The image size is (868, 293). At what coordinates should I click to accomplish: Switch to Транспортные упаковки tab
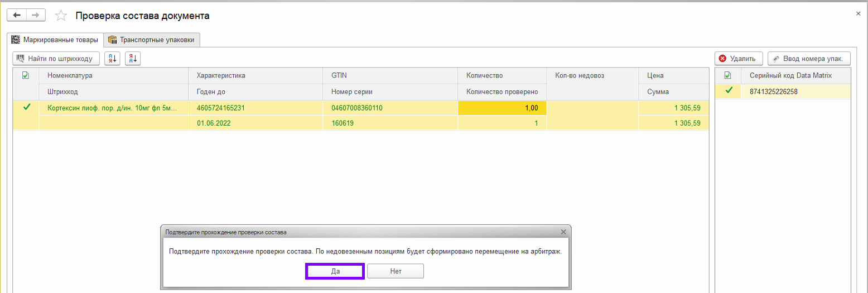tap(152, 40)
